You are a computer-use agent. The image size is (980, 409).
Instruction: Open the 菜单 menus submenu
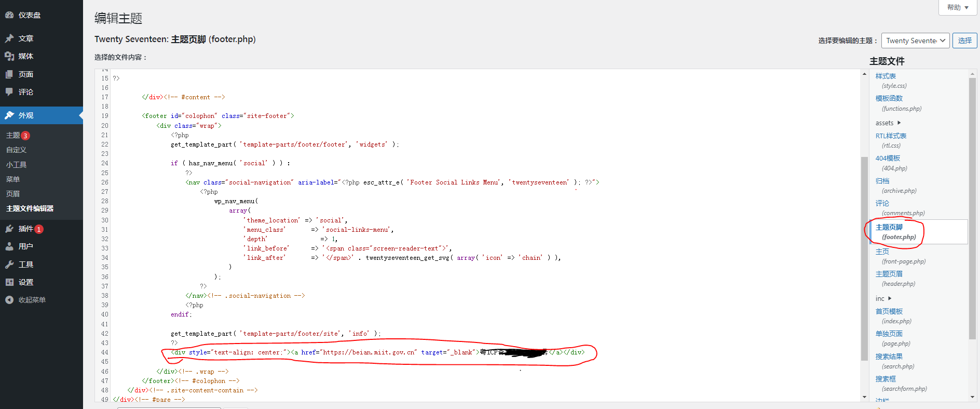13,179
